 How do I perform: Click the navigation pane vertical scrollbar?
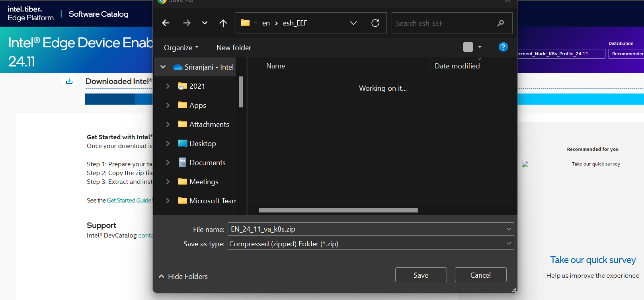[241, 92]
